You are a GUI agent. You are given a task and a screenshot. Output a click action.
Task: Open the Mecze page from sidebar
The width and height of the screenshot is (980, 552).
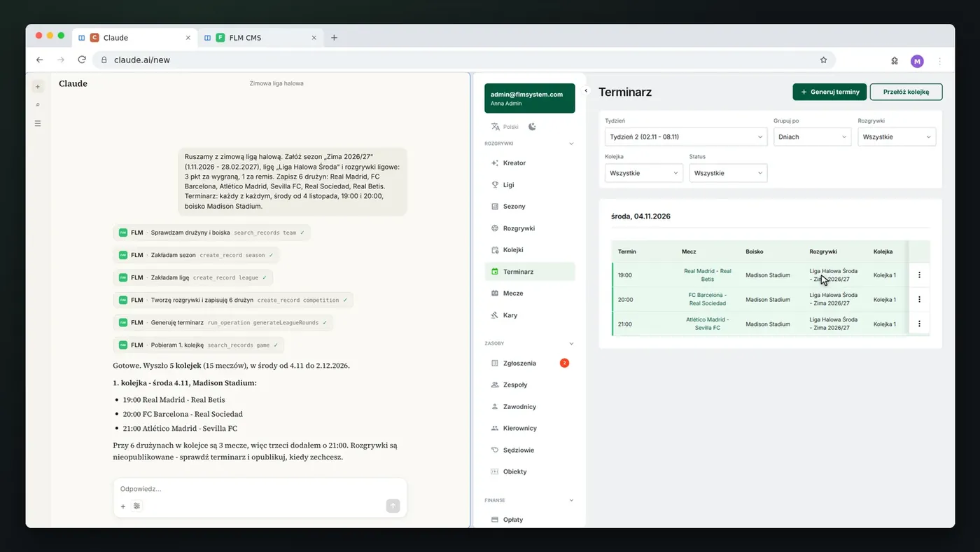[529, 294]
